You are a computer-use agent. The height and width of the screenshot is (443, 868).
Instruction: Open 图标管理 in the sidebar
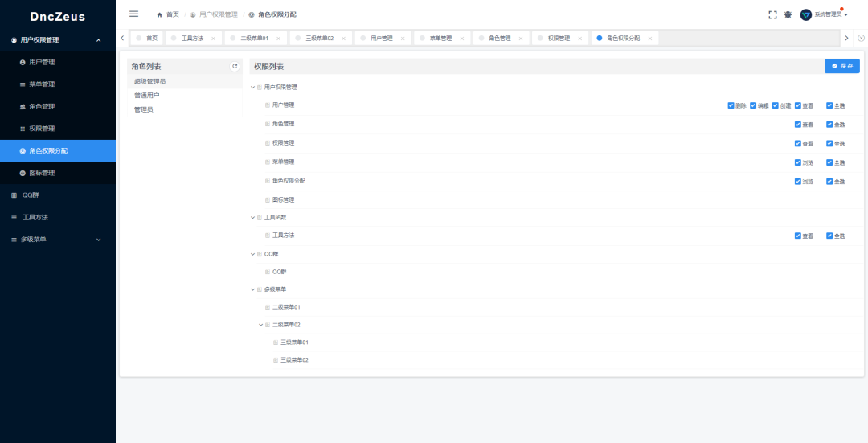tap(42, 173)
